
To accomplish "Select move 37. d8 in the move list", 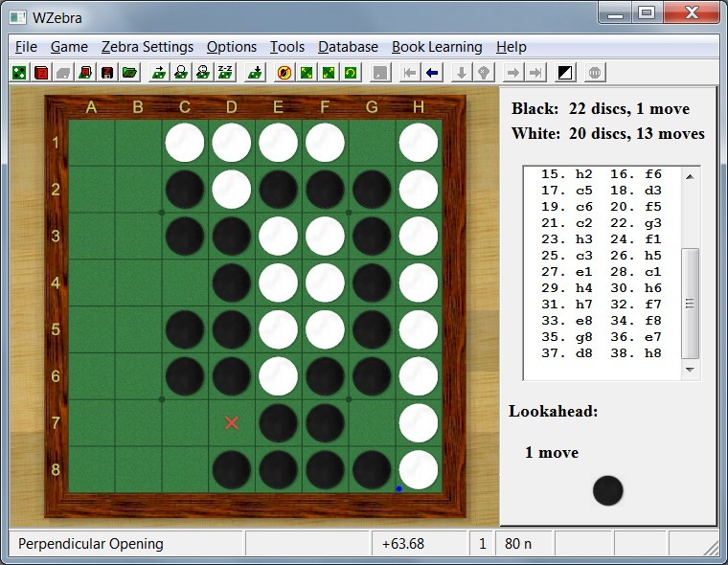I will [x=567, y=353].
